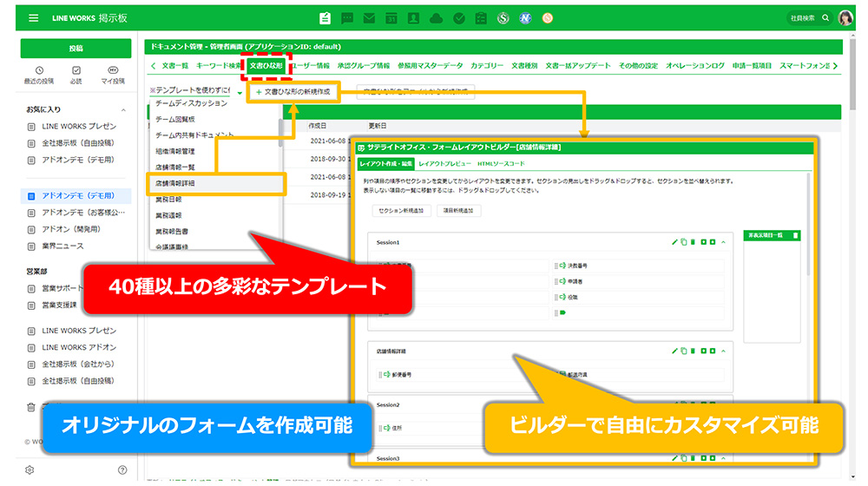Open the bulletin board icon in top bar
The height and width of the screenshot is (486, 868).
coord(325,18)
